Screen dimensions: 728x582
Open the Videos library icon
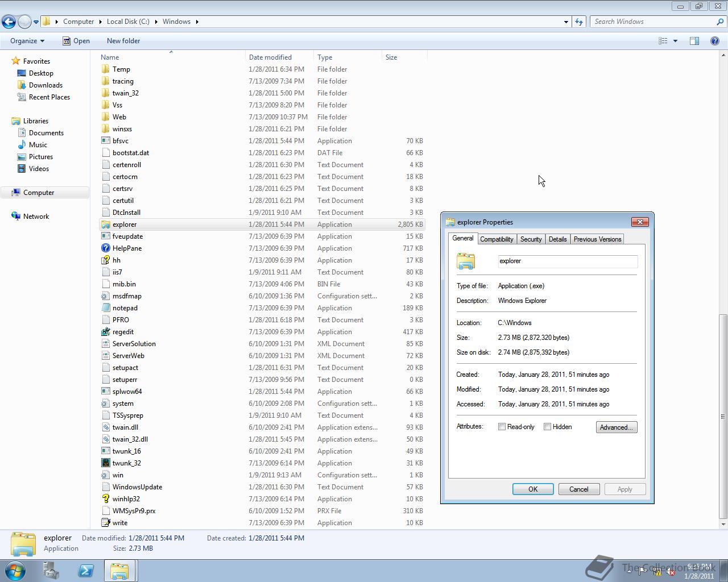pyautogui.click(x=22, y=169)
